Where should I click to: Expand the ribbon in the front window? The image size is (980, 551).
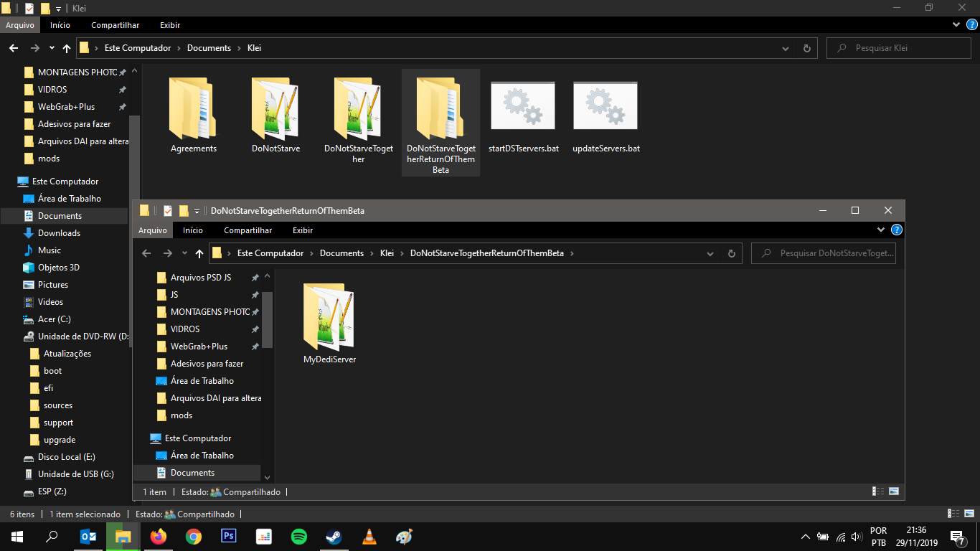point(881,230)
